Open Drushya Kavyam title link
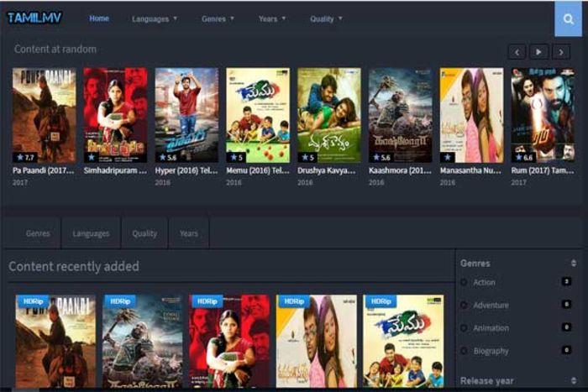588x392 pixels. pos(327,170)
